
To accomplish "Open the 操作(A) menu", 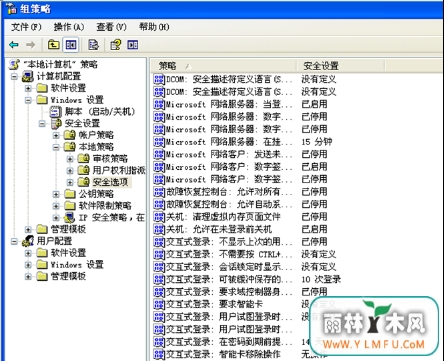I will (x=69, y=27).
